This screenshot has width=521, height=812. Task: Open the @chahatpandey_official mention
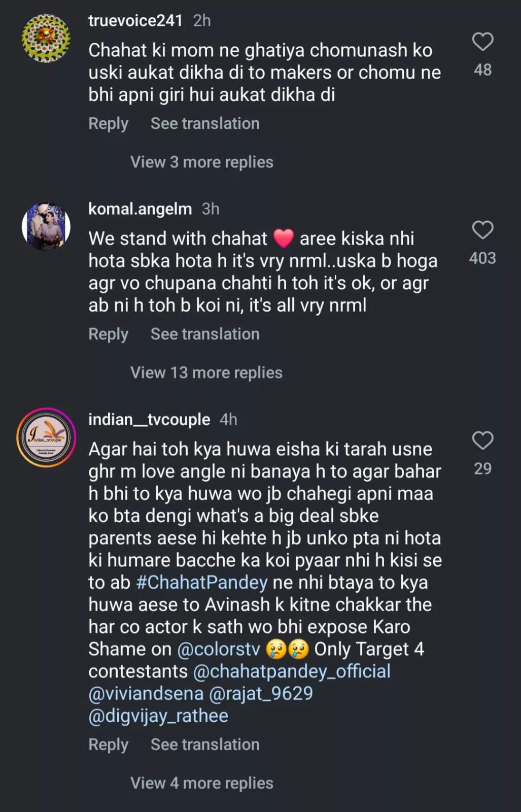(x=292, y=671)
